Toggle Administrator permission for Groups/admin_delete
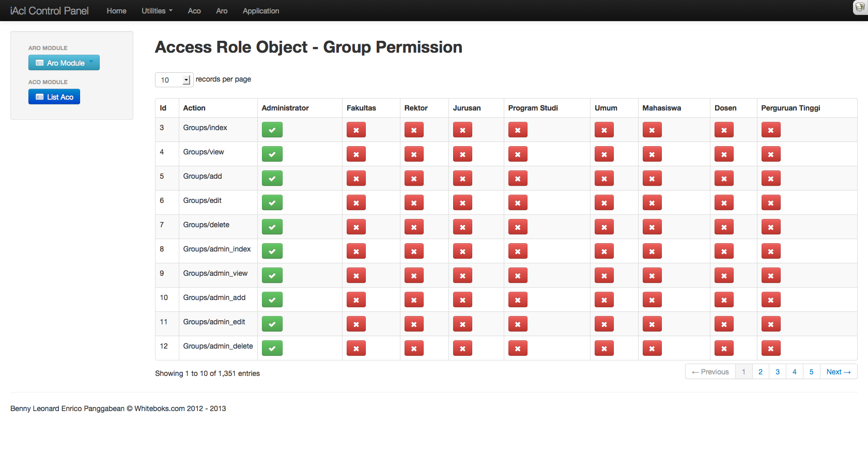868x472 pixels. click(x=272, y=348)
